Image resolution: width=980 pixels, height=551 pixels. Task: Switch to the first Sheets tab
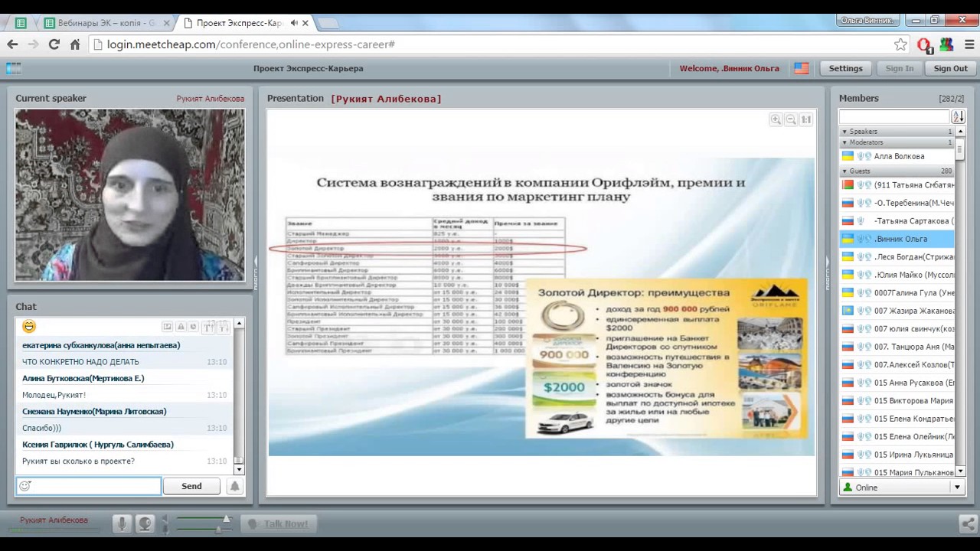21,23
